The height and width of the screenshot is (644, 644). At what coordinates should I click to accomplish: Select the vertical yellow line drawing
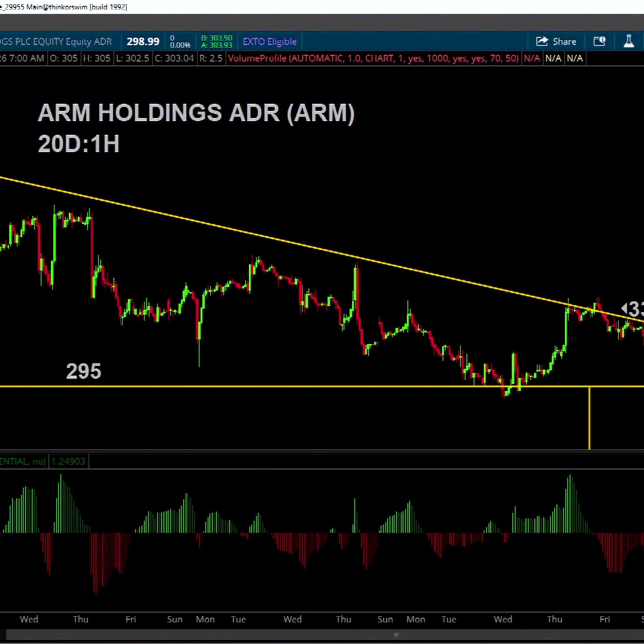(x=589, y=418)
